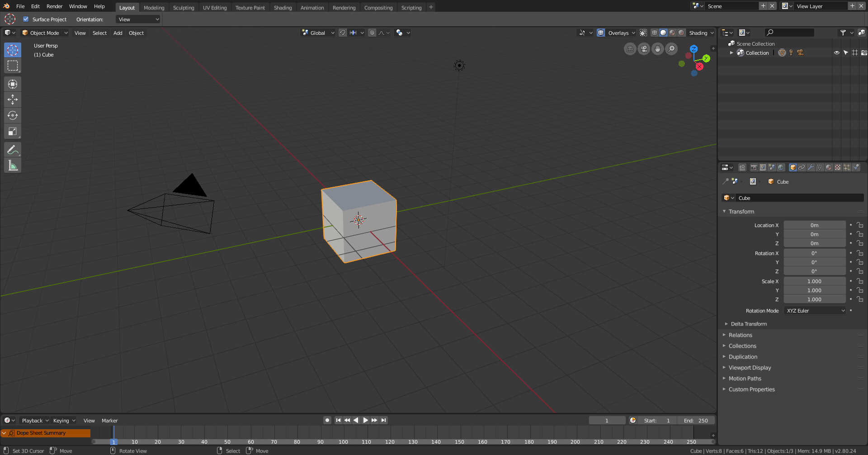Viewport: 868px width, 455px height.
Task: Toggle X-ray view button
Action: click(643, 33)
